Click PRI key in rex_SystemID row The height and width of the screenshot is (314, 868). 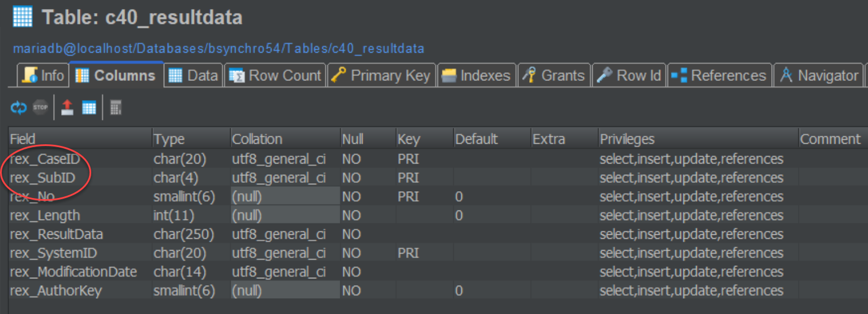point(424,253)
